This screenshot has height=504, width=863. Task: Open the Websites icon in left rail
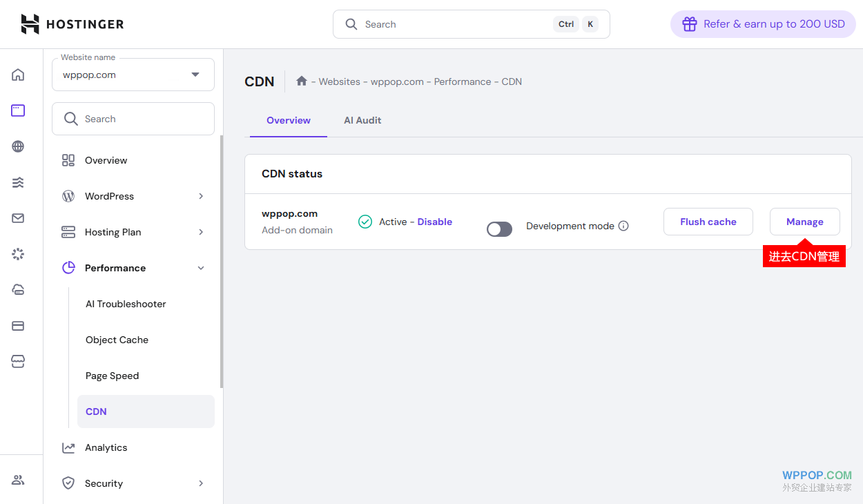18,110
